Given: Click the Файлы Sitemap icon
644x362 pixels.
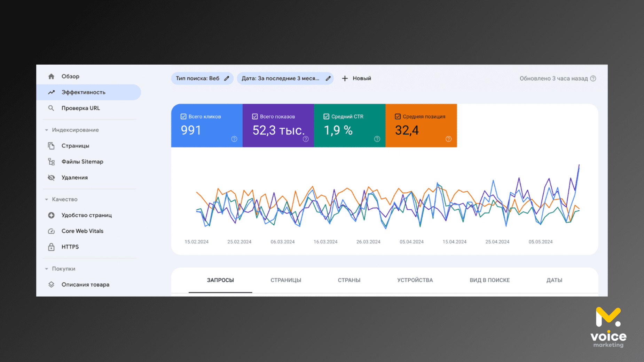Looking at the screenshot, I should point(51,162).
